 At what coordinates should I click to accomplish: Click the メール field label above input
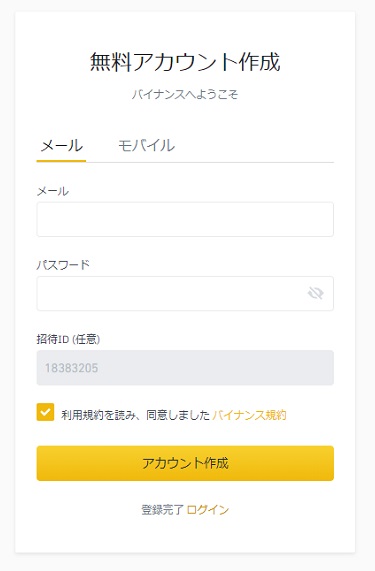[53, 191]
